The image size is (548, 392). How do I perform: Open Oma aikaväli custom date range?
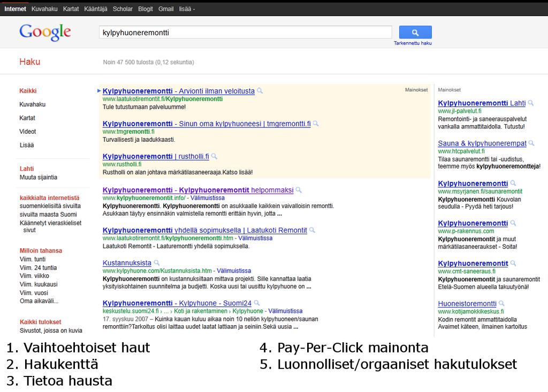coord(39,301)
